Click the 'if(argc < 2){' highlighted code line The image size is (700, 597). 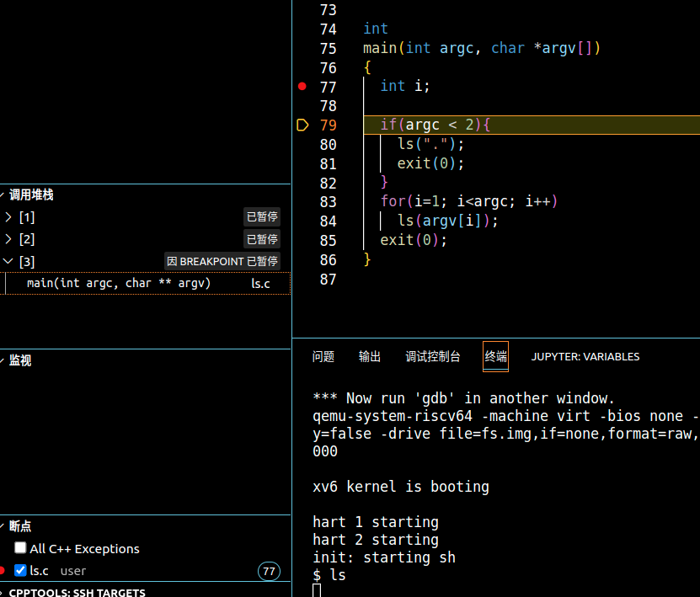click(435, 125)
